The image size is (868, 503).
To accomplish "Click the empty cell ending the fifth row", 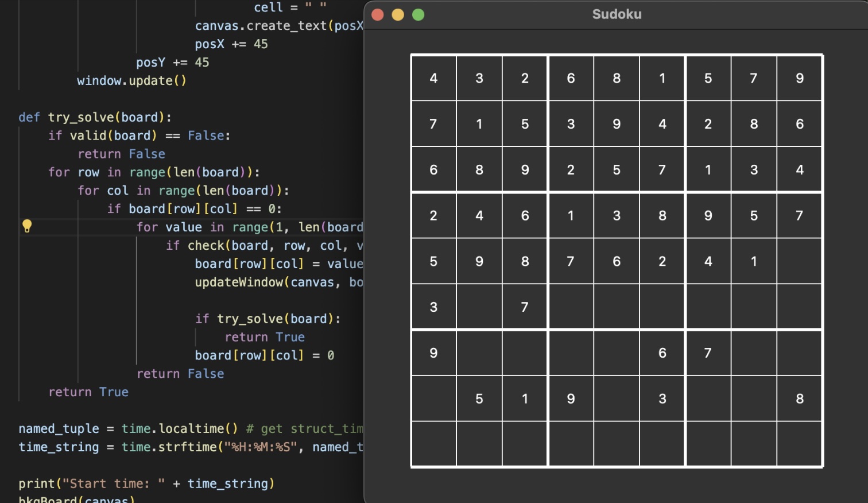I will click(x=799, y=261).
